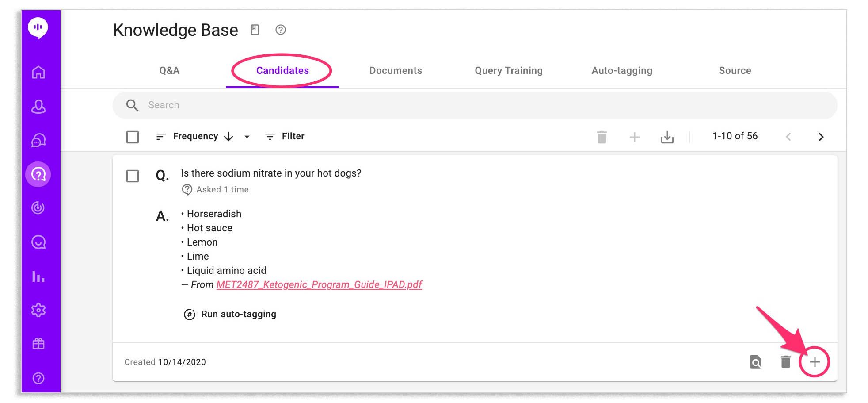Click the help circle icon next to the Knowledge Base title
Screen dimensions: 868x403
coord(281,30)
